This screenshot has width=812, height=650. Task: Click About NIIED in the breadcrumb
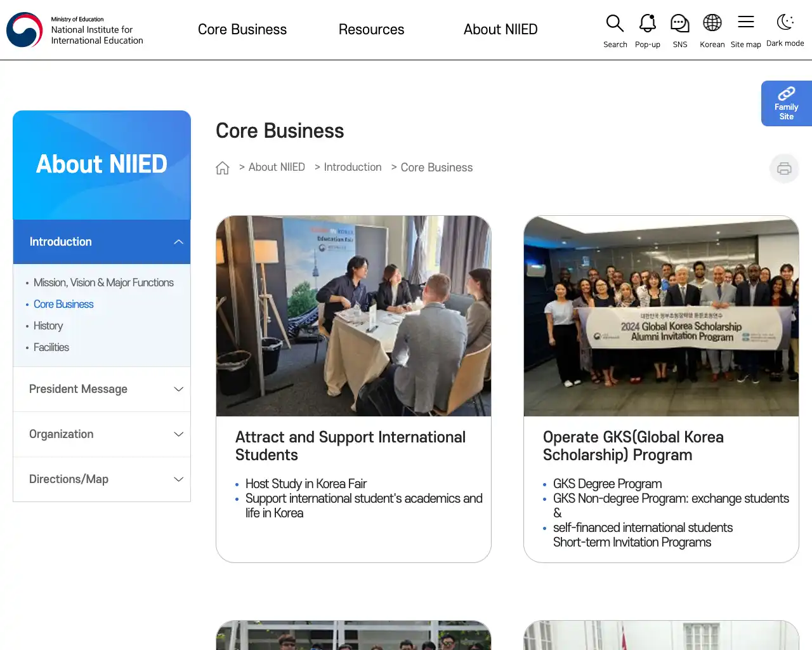(277, 167)
